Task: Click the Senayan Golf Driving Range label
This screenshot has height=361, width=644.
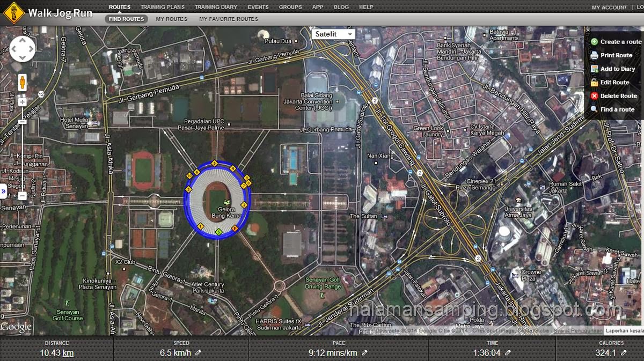Action: pyautogui.click(x=323, y=283)
